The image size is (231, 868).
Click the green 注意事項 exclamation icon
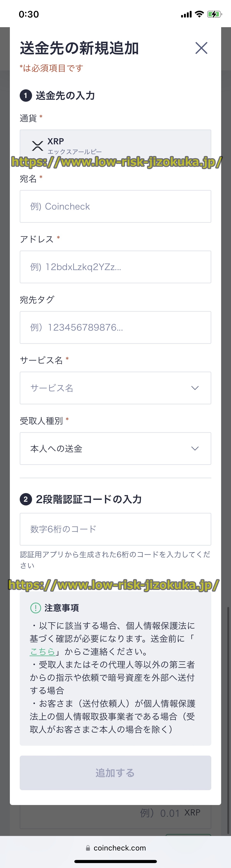coord(35,608)
